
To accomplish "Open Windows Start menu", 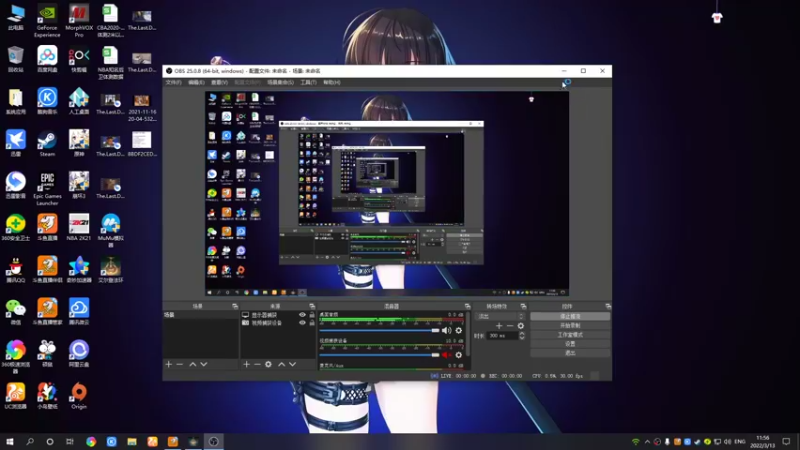I will click(x=10, y=442).
